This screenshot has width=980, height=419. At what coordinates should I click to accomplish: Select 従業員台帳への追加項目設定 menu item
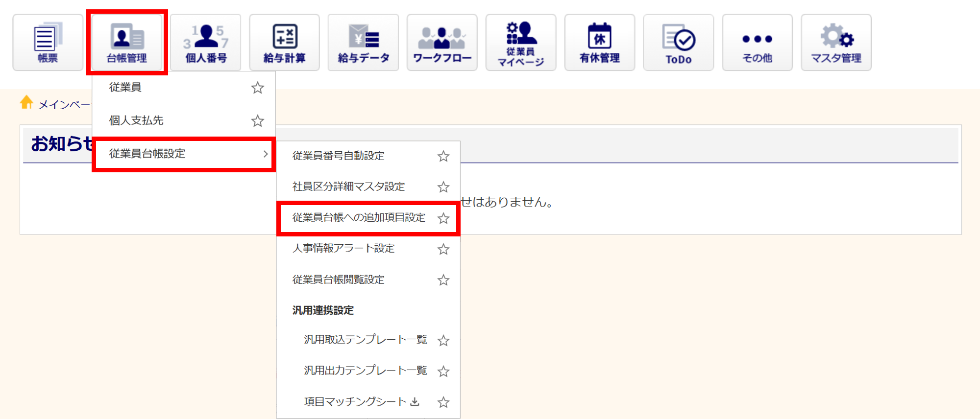click(x=359, y=218)
